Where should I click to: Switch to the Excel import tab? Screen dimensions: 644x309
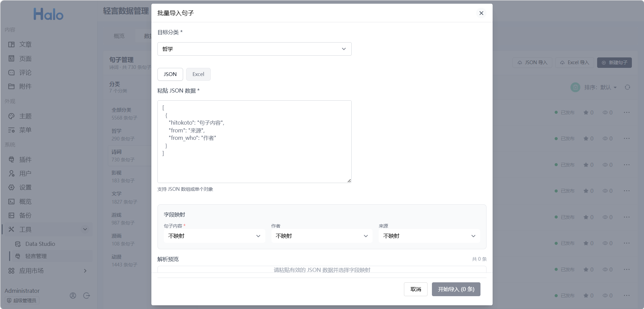(198, 74)
